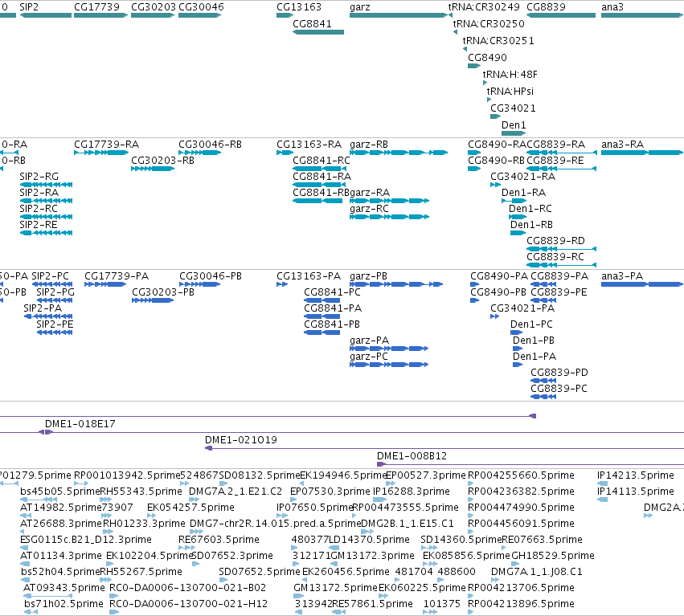Select the Den1 gene label
The height and width of the screenshot is (616, 684).
pyautogui.click(x=514, y=125)
